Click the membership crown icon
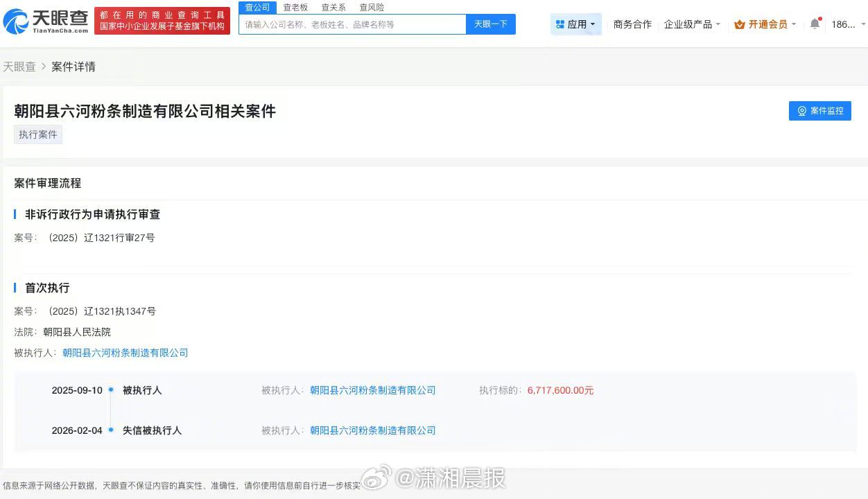The image size is (868, 499). (x=739, y=24)
